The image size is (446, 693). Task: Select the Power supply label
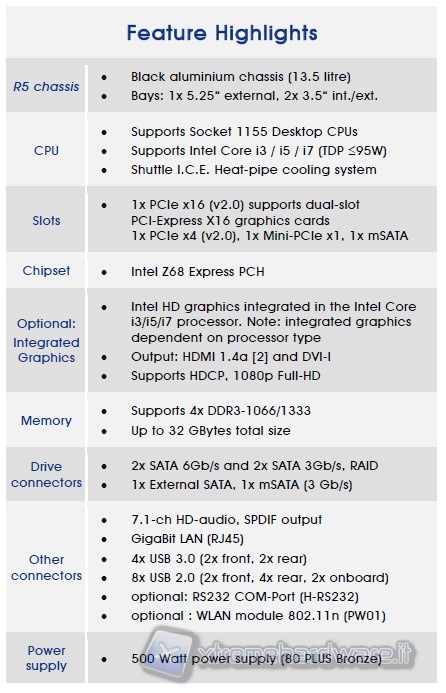point(46,658)
